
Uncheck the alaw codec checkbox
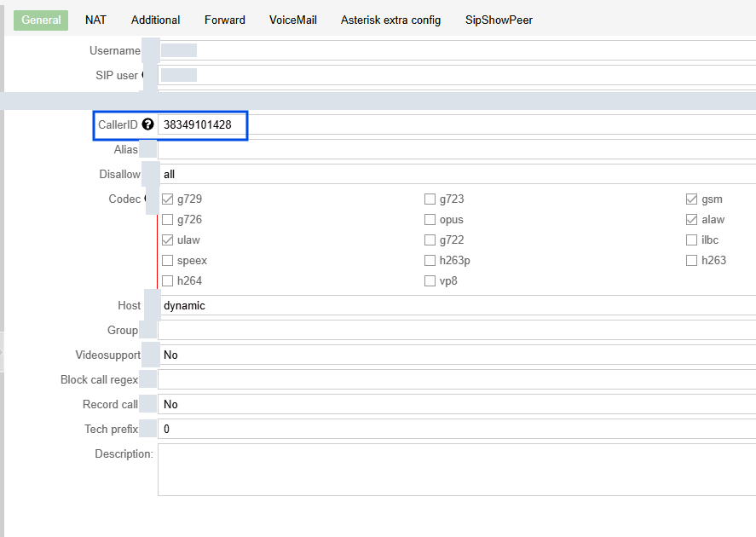tap(691, 220)
